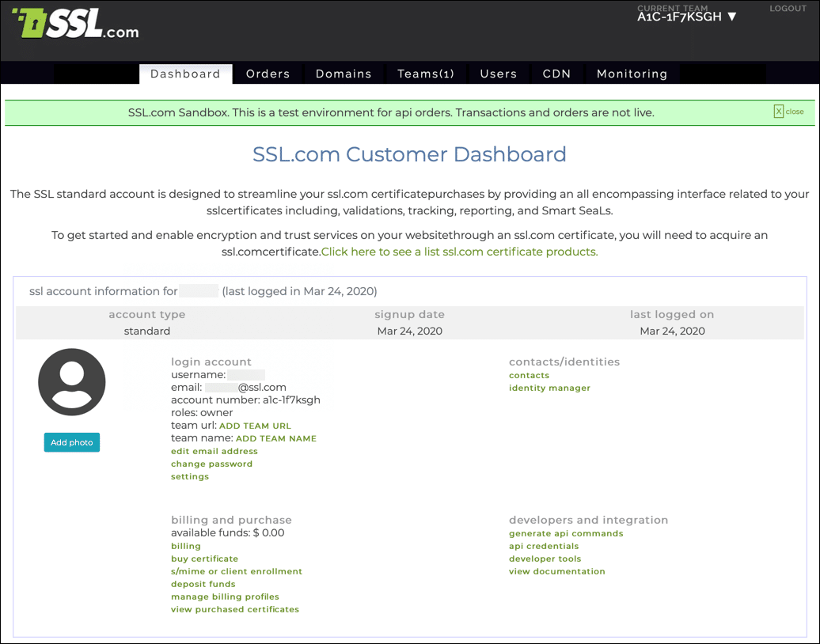The image size is (820, 644).
Task: Click the SSL.com logo
Action: click(x=75, y=25)
